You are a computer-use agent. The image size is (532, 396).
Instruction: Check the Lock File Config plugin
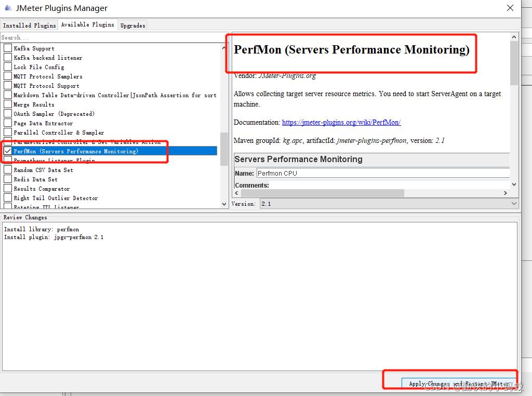[x=8, y=67]
